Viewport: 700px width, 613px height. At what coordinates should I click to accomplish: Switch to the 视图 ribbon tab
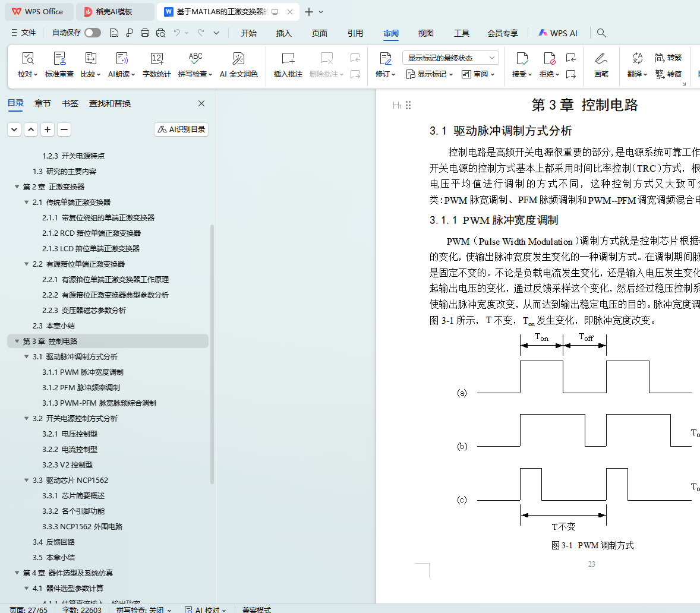click(425, 33)
